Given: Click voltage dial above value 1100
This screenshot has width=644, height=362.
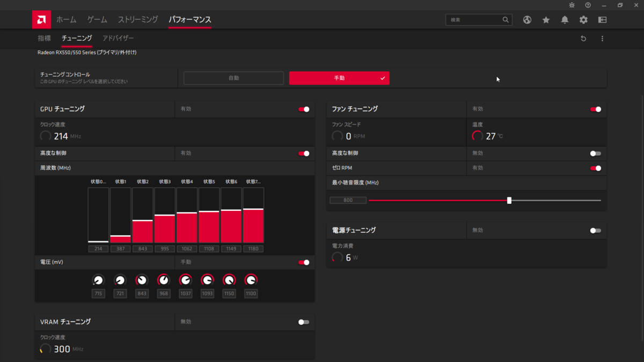Looking at the screenshot, I should (x=251, y=280).
